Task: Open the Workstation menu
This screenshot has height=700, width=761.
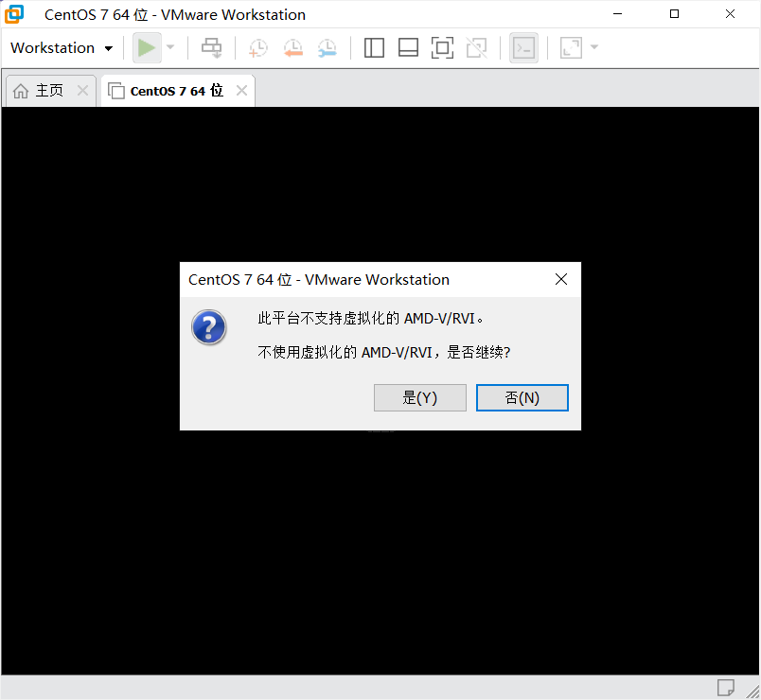Action: (61, 46)
